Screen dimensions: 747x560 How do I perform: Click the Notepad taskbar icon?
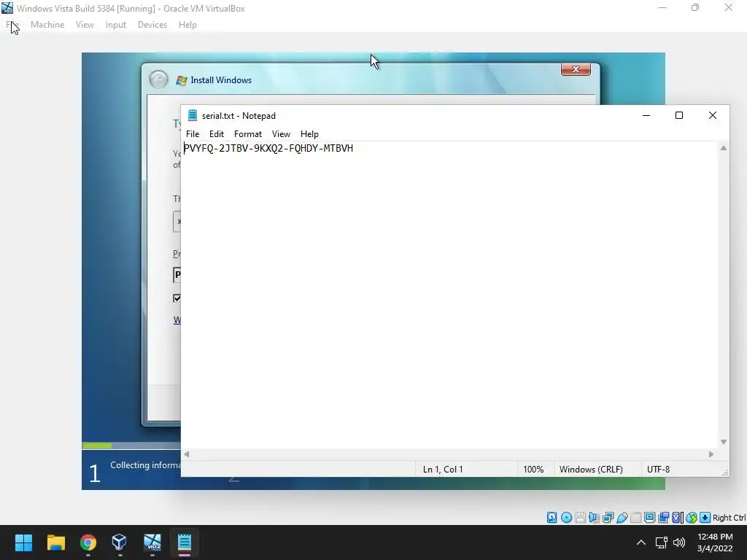tap(185, 542)
